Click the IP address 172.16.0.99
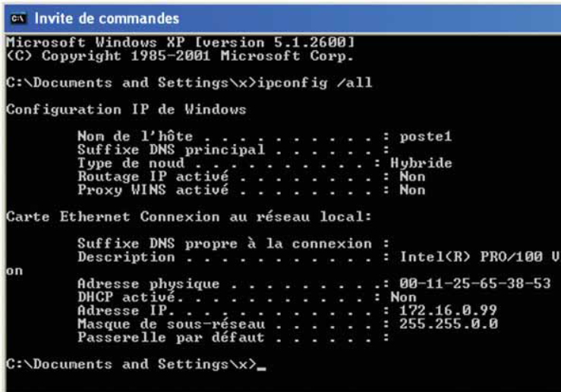This screenshot has width=561, height=392. point(448,310)
